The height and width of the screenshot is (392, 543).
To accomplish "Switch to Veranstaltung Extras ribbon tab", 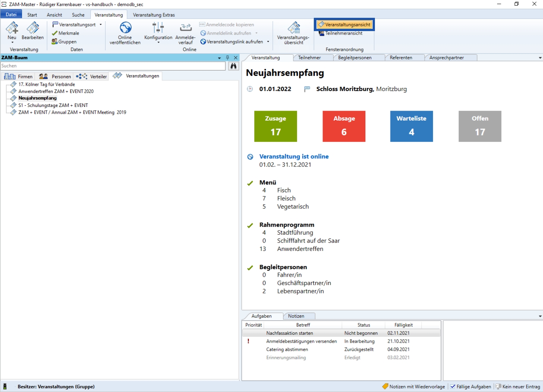I will point(154,15).
